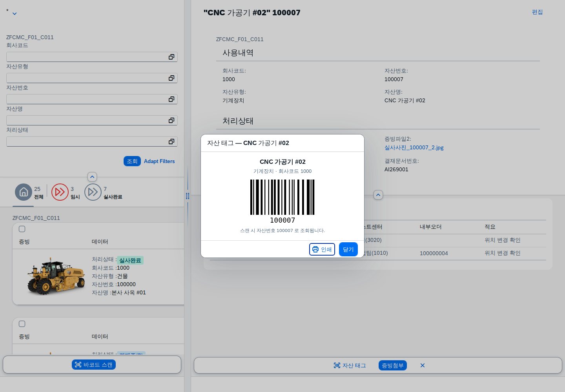Click the 내부오더 column header

[430, 227]
